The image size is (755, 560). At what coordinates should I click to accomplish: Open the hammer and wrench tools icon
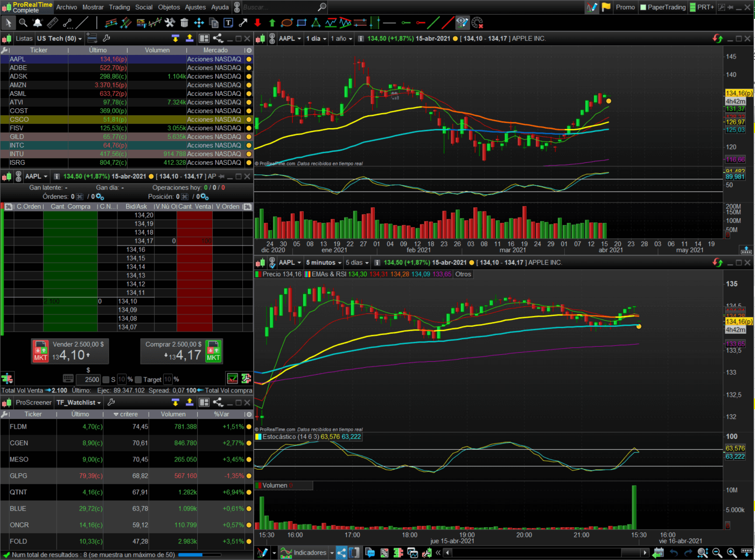coord(170,23)
